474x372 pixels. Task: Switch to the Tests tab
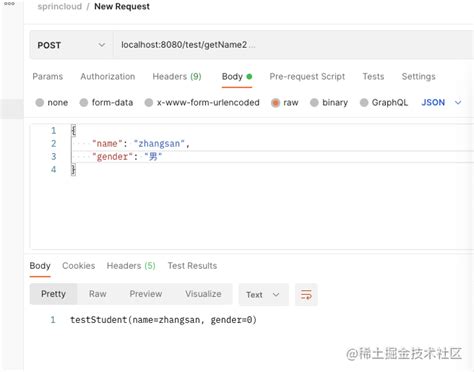click(x=373, y=76)
